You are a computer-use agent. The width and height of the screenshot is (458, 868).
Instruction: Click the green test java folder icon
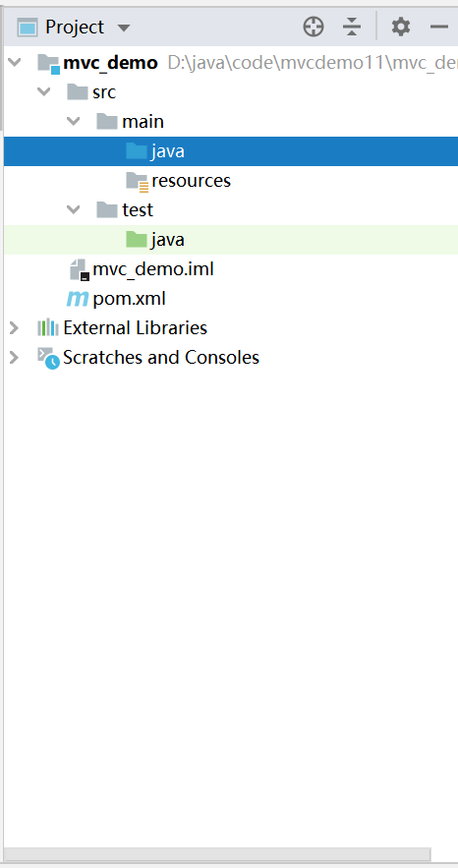click(136, 239)
